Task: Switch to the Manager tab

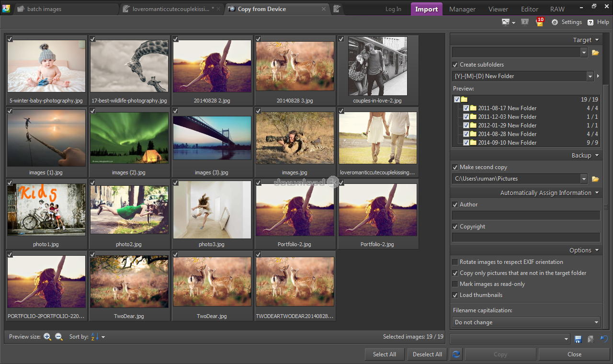Action: pyautogui.click(x=462, y=9)
